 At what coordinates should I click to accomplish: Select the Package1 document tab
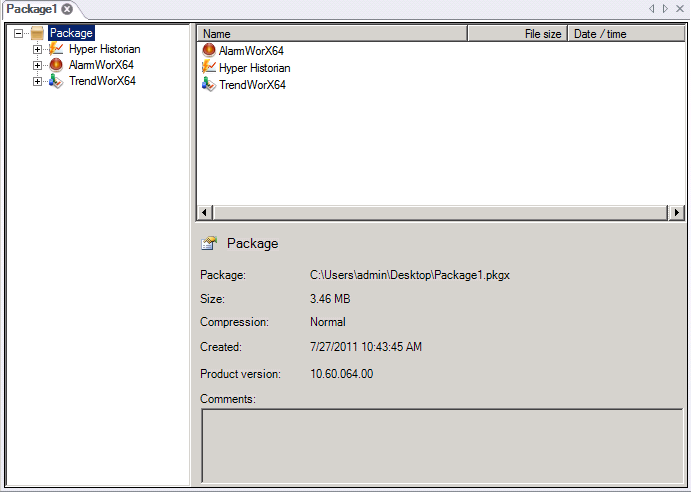31,9
